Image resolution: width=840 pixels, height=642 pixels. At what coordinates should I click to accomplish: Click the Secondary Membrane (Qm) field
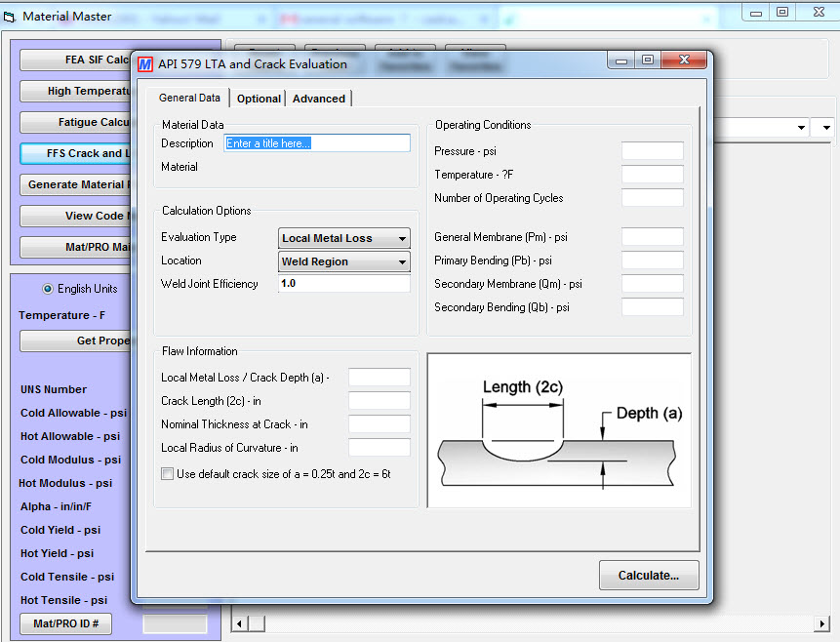coord(653,284)
